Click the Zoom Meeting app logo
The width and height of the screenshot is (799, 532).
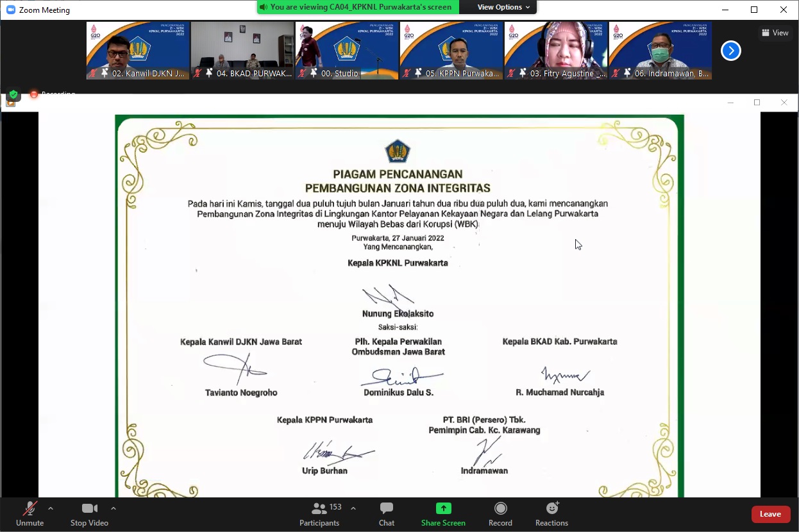(x=11, y=10)
